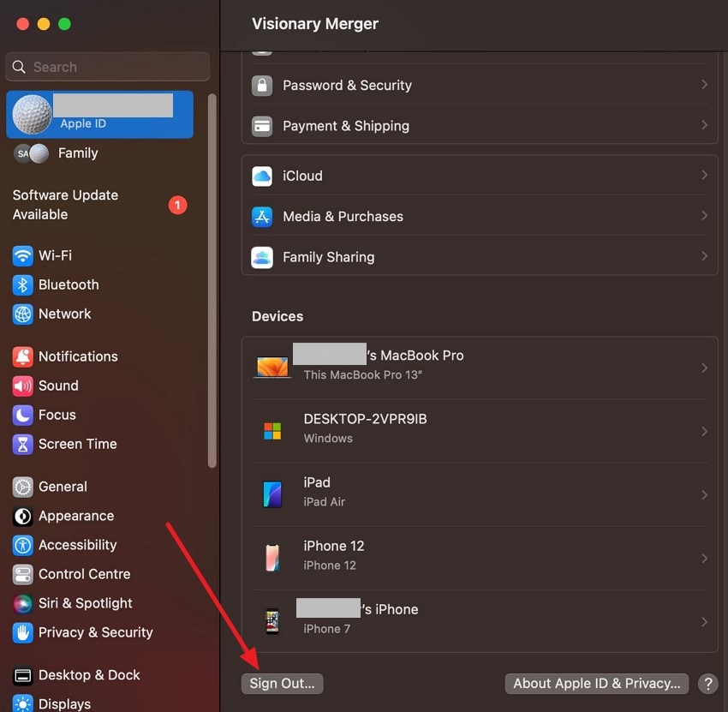The height and width of the screenshot is (712, 728).
Task: Click the "Windows" subtitle under DESKTOP-2VPR9IB
Action: click(328, 438)
